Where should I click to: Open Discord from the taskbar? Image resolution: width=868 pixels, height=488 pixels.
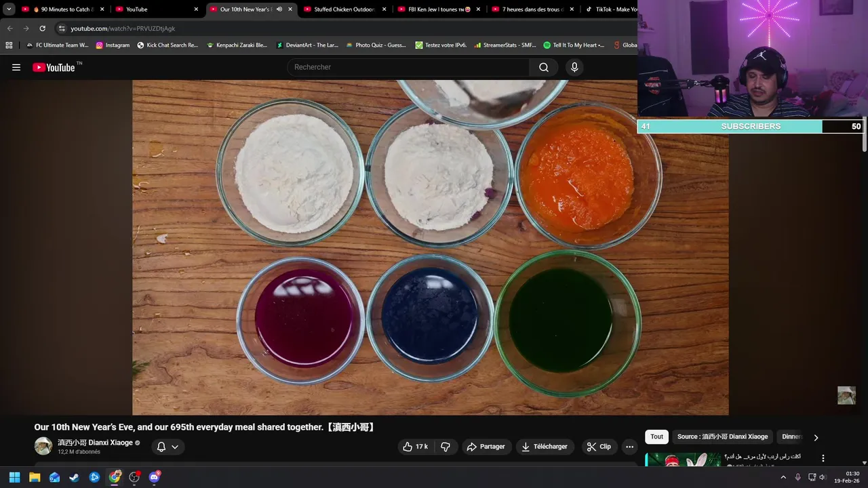(x=154, y=477)
